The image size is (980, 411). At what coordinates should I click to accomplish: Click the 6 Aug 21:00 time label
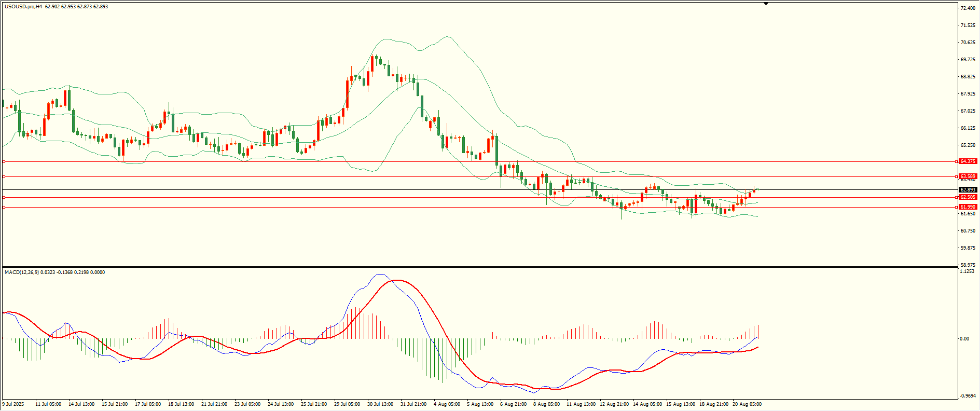(x=513, y=404)
